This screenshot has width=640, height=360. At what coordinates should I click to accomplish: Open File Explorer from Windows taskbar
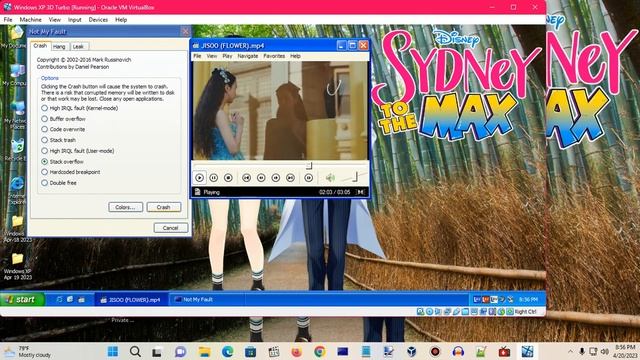click(x=204, y=351)
